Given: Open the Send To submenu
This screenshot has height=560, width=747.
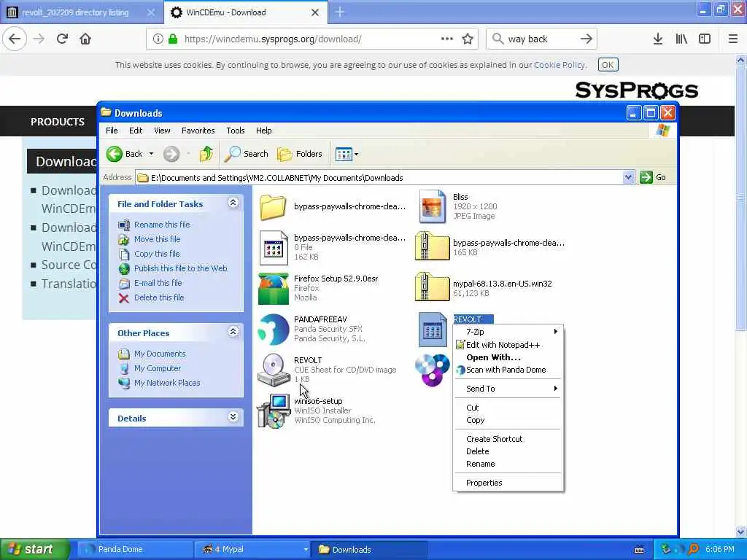Looking at the screenshot, I should (508, 389).
